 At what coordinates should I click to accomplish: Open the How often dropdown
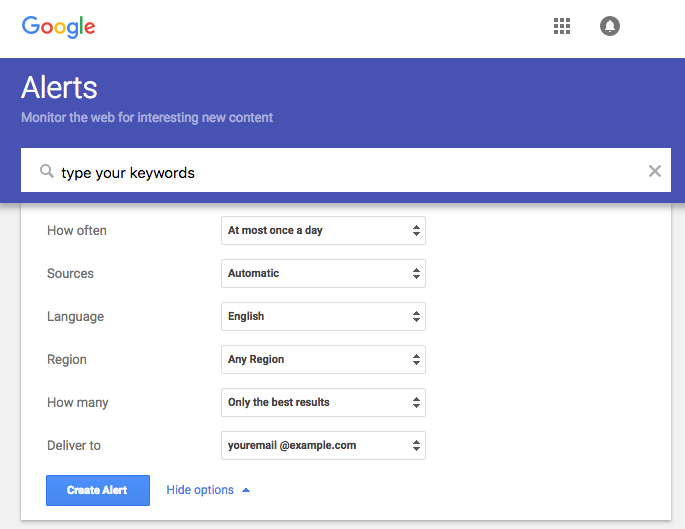[x=323, y=230]
